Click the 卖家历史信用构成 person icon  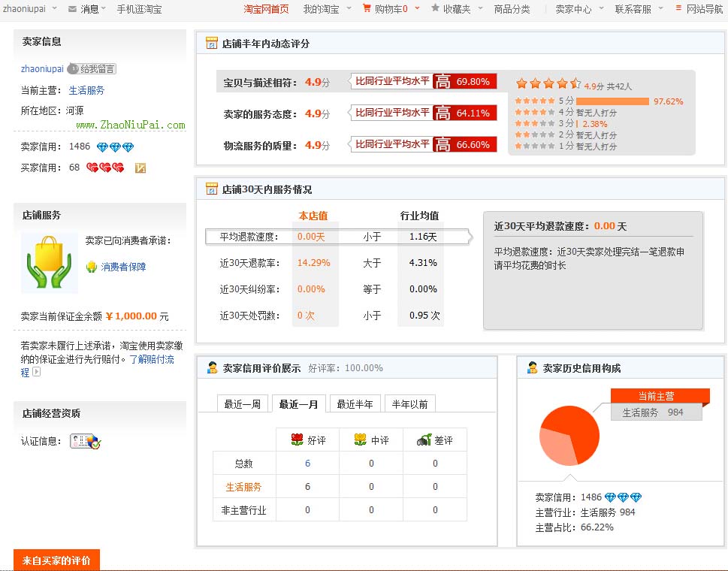tap(532, 367)
